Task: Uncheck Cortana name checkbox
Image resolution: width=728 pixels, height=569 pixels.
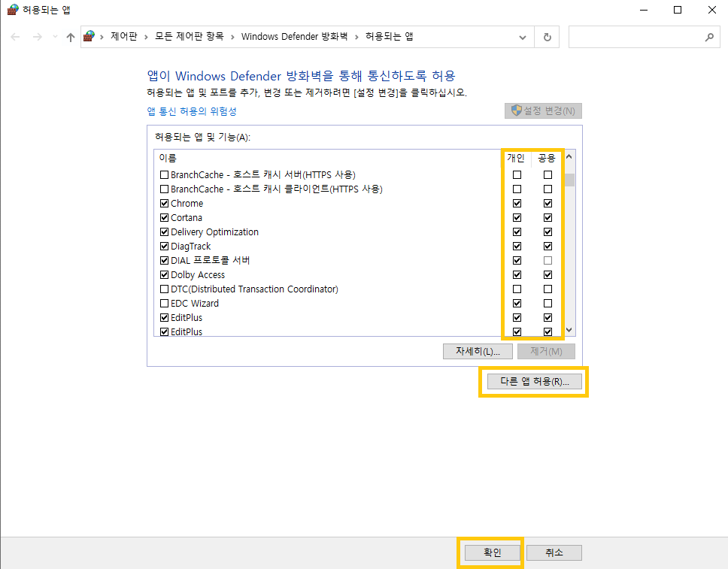Action: (164, 218)
